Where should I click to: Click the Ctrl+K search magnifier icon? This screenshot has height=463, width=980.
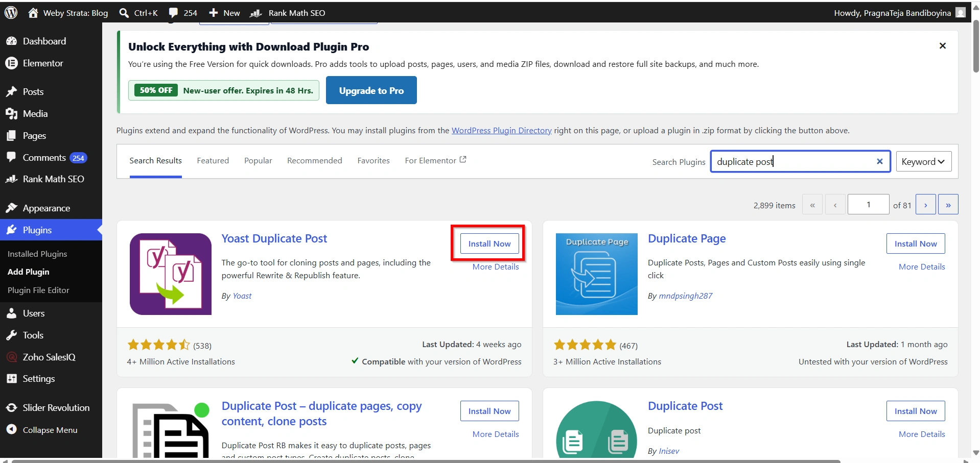coord(124,13)
